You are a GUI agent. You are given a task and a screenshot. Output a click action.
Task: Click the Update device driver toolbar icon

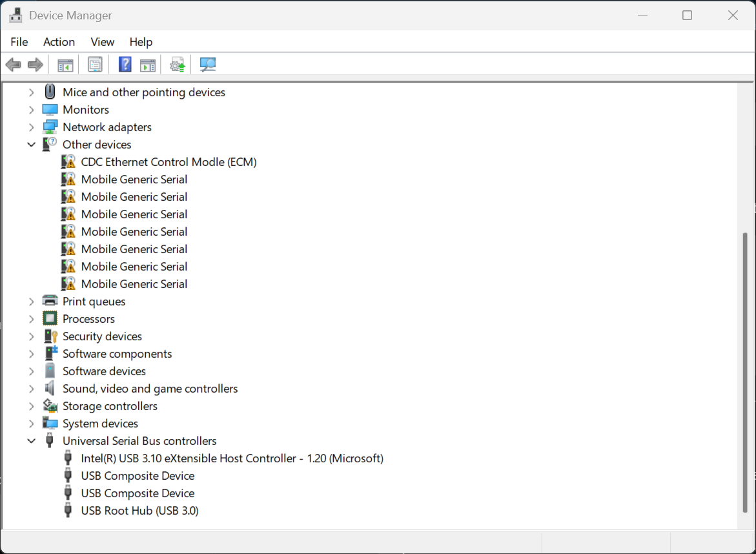tap(178, 65)
